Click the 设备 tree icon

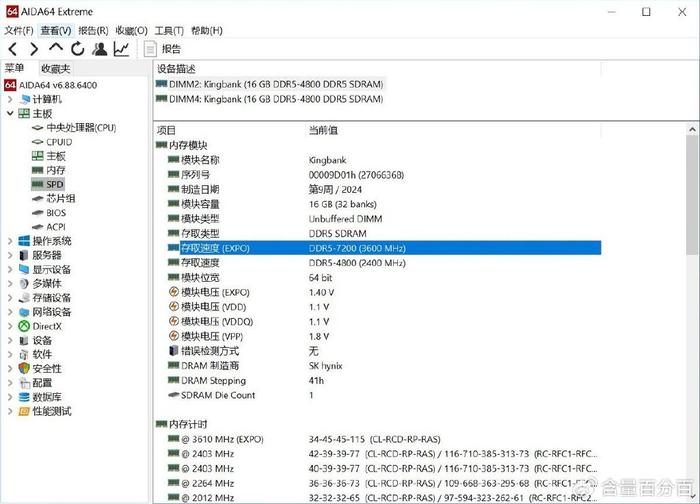[x=24, y=341]
